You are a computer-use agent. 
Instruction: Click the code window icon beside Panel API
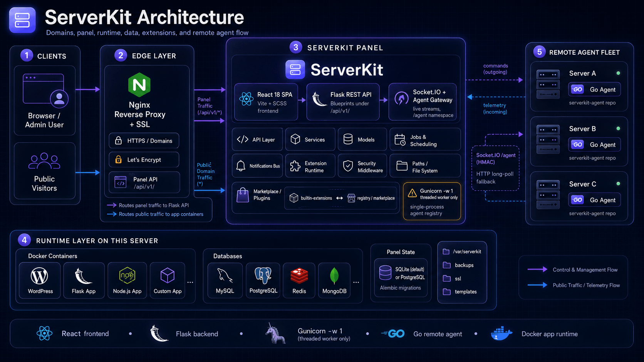(x=121, y=182)
